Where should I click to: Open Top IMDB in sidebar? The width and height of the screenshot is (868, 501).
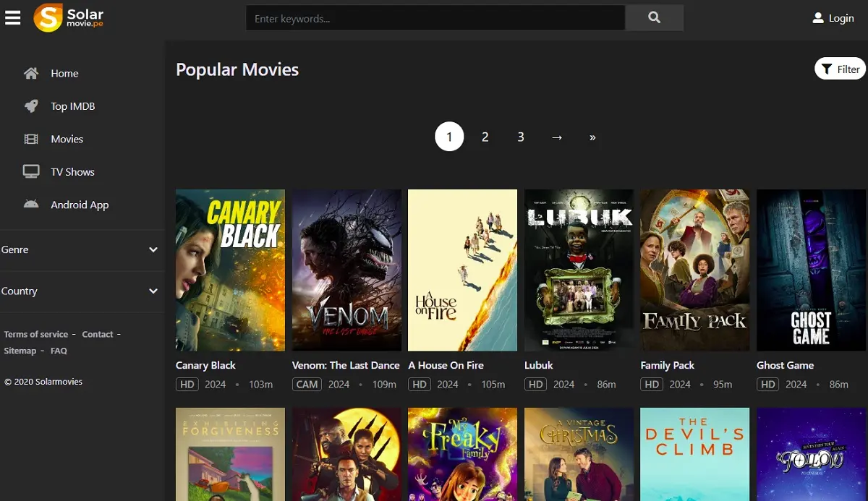73,106
